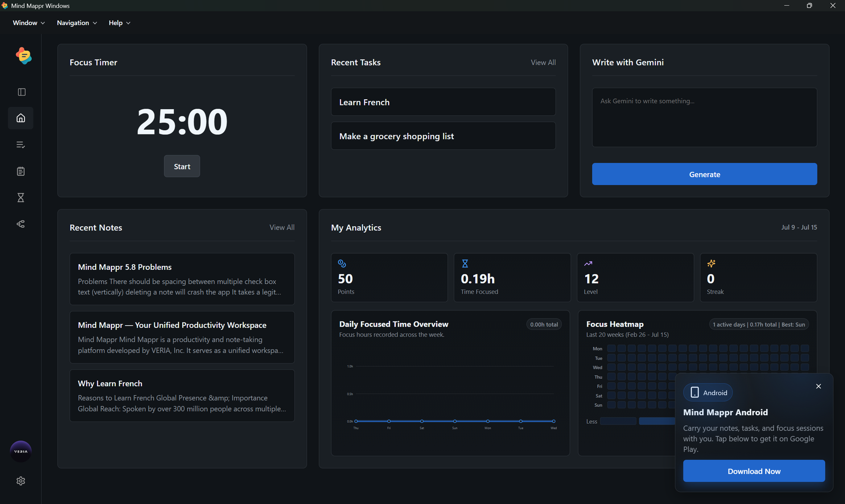Click the title bar app icon
The width and height of the screenshot is (845, 504).
tap(5, 6)
